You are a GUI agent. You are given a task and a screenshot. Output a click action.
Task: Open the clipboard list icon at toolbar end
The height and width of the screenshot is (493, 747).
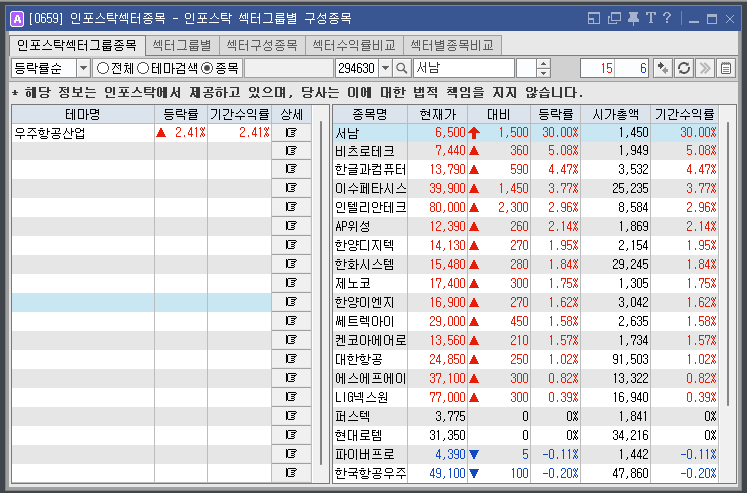[726, 68]
